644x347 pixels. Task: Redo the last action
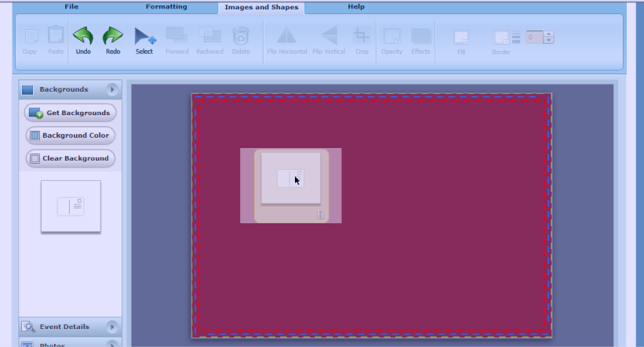113,41
